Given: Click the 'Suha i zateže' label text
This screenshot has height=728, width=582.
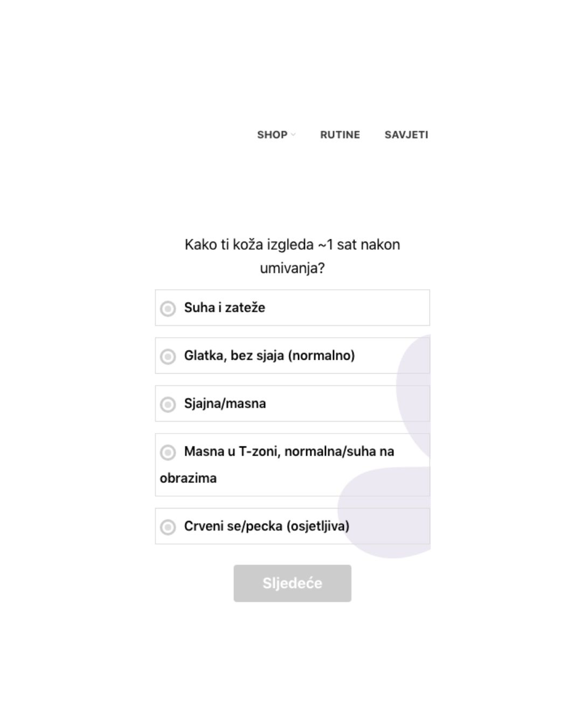Looking at the screenshot, I should pyautogui.click(x=225, y=307).
